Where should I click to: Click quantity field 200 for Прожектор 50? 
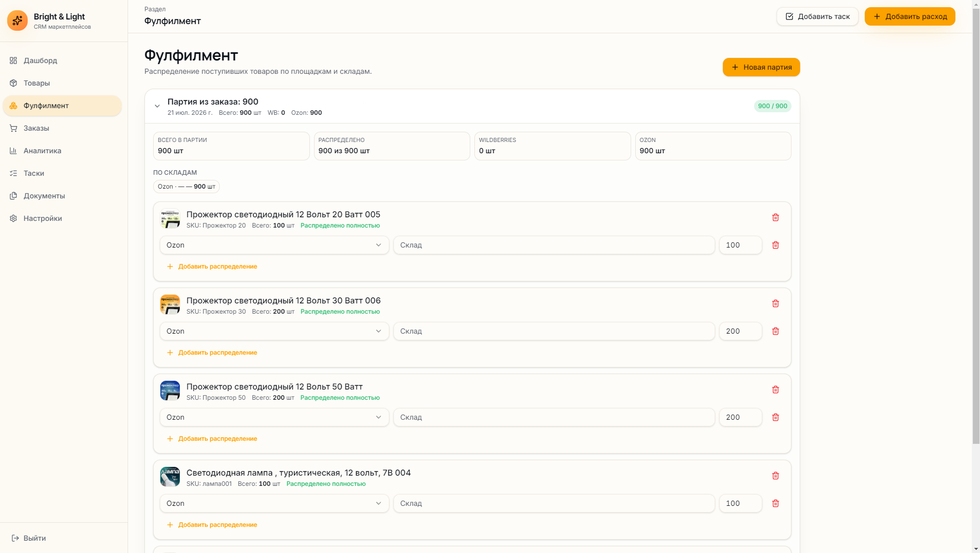click(x=741, y=417)
